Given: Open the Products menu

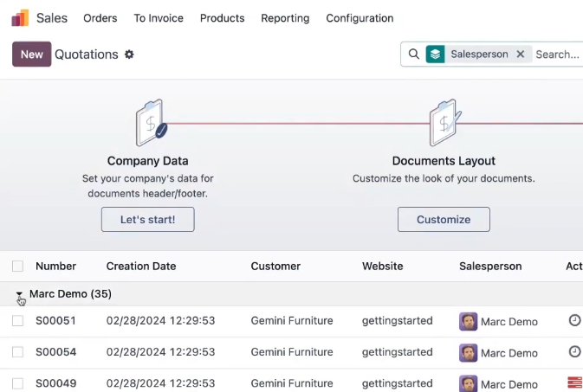Looking at the screenshot, I should click(x=223, y=18).
